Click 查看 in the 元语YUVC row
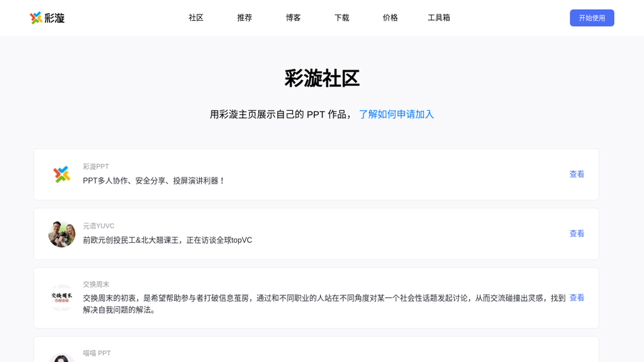The height and width of the screenshot is (362, 644). pyautogui.click(x=576, y=233)
